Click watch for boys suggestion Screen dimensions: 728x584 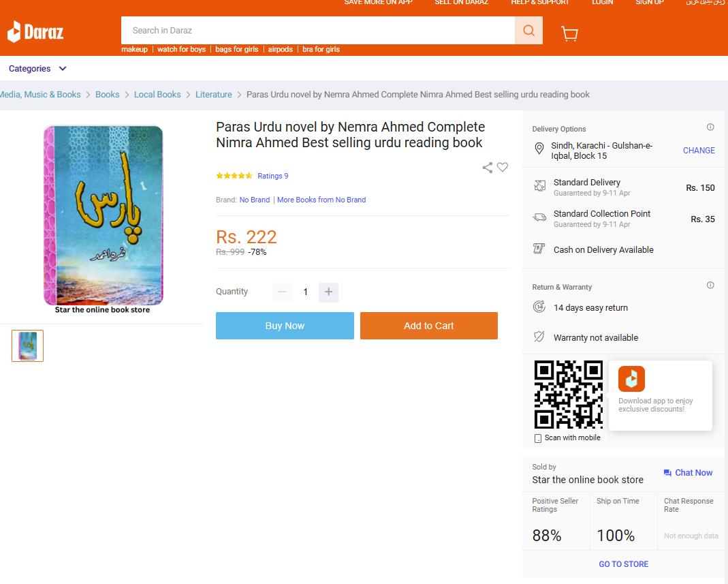coord(182,49)
